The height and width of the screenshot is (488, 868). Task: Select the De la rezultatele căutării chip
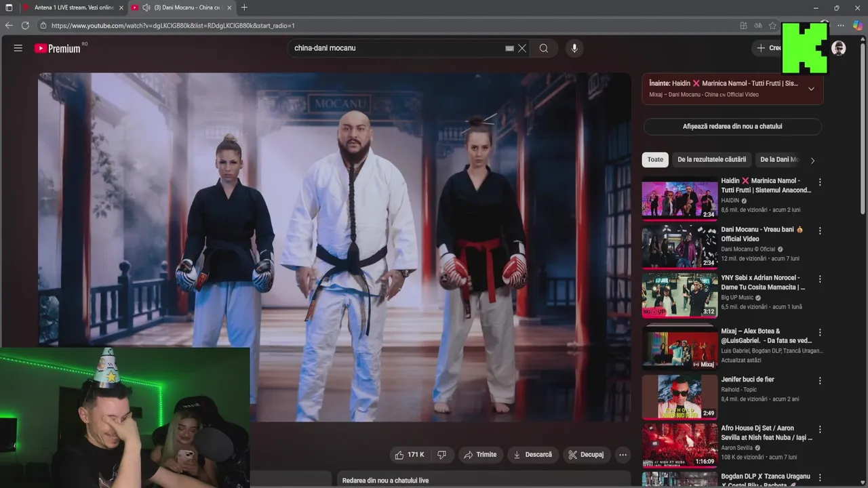(x=711, y=160)
